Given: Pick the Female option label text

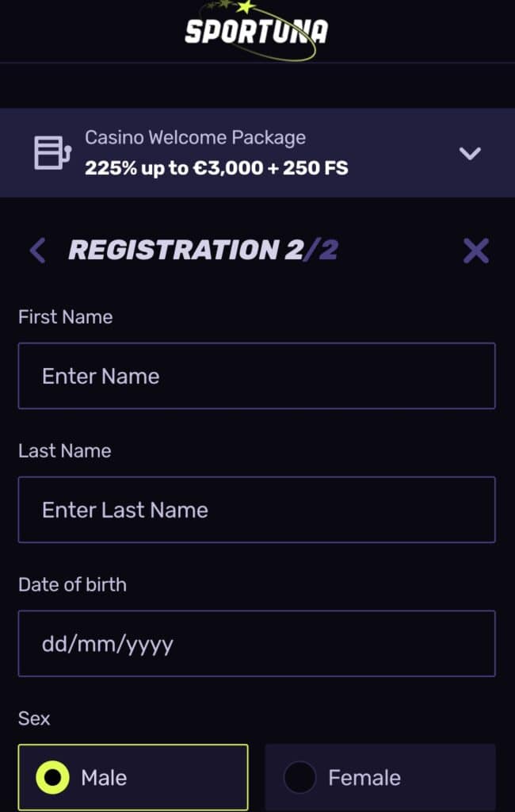Looking at the screenshot, I should point(364,778).
